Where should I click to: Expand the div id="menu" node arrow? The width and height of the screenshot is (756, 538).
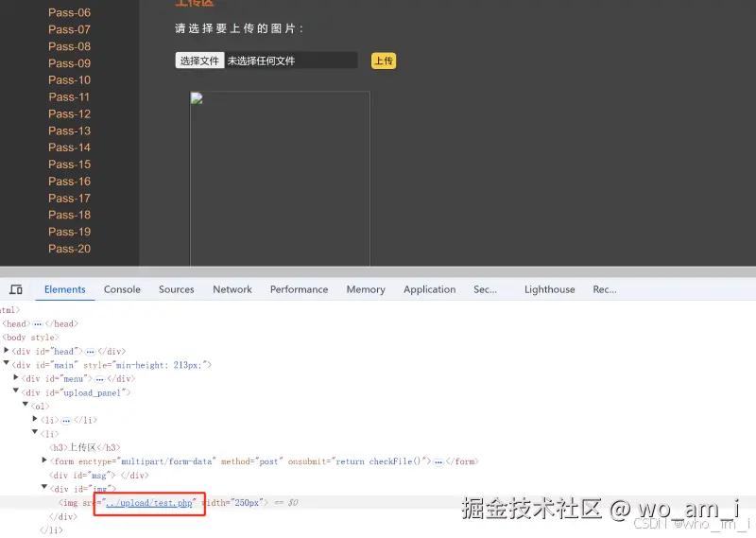(16, 378)
